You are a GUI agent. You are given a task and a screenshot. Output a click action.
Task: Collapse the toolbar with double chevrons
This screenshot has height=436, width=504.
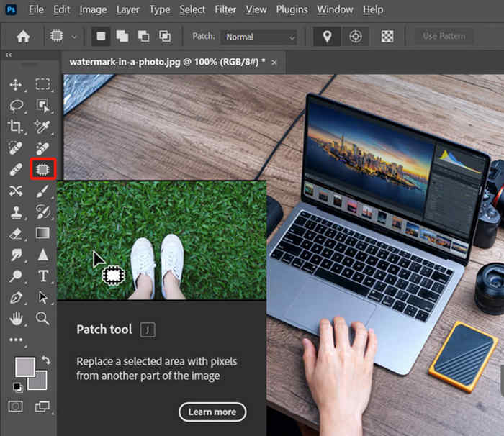(9, 55)
